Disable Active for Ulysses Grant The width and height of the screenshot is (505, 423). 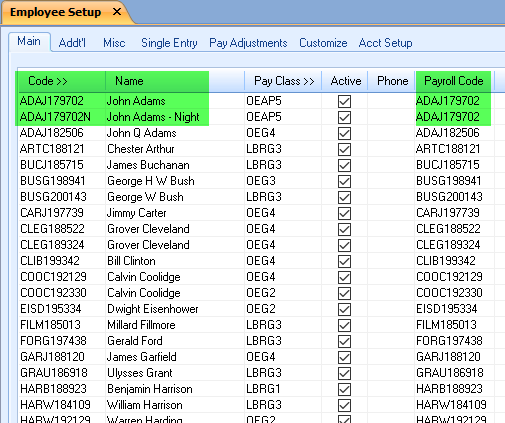click(344, 373)
